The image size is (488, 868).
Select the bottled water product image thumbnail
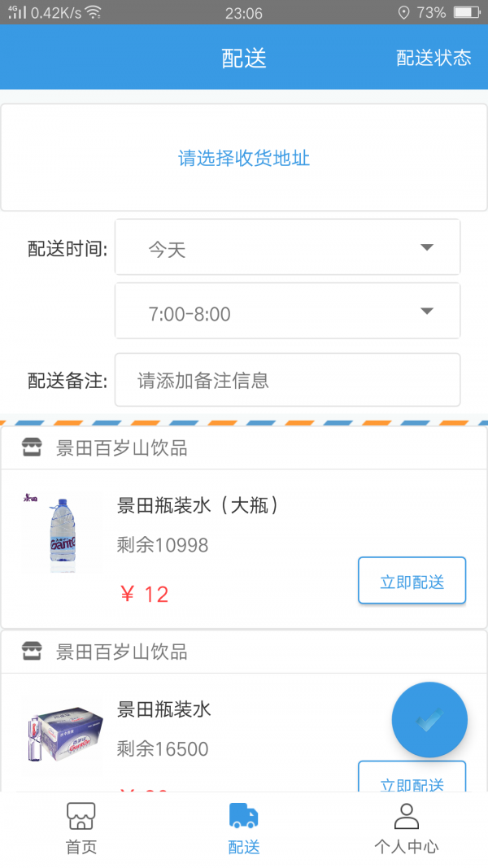click(x=61, y=533)
